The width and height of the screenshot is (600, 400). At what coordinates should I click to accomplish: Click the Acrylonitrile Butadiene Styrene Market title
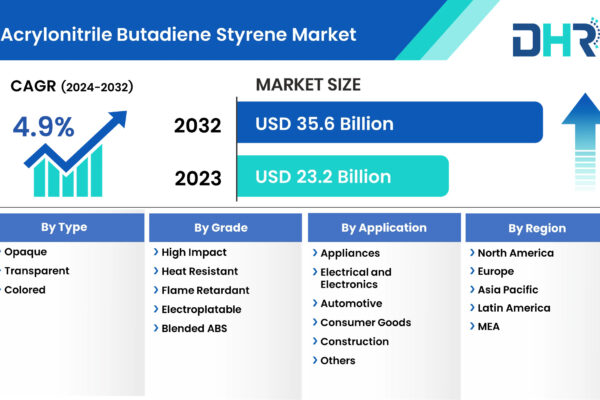178,35
